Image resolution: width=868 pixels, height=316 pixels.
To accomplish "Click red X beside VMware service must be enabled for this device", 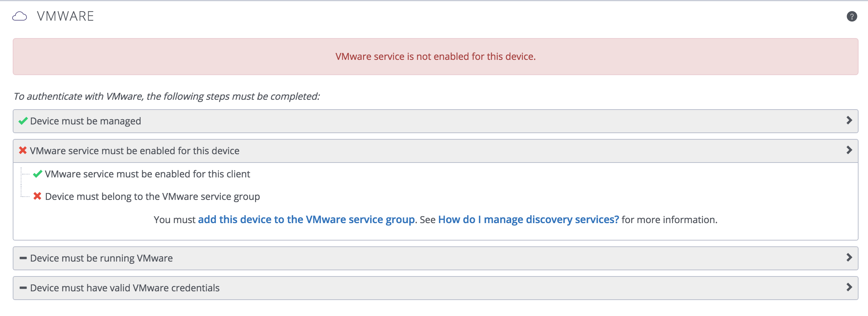I will pyautogui.click(x=23, y=150).
